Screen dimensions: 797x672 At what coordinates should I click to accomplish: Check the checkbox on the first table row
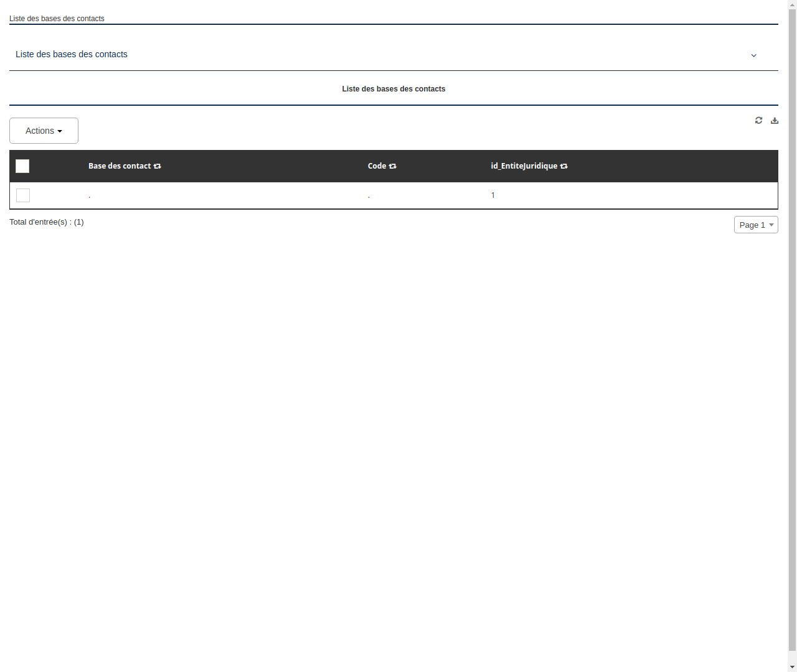pos(23,195)
